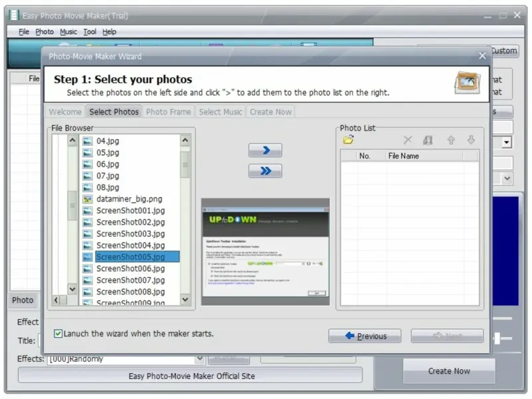Close the Photo-Movie Maker Wizard dialog
Image resolution: width=532 pixels, height=399 pixels.
(482, 56)
